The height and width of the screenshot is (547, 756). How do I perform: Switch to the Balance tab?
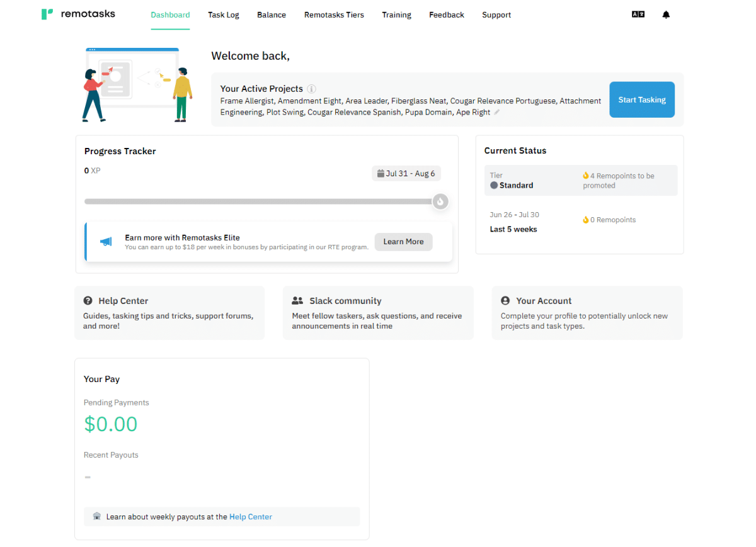[272, 15]
